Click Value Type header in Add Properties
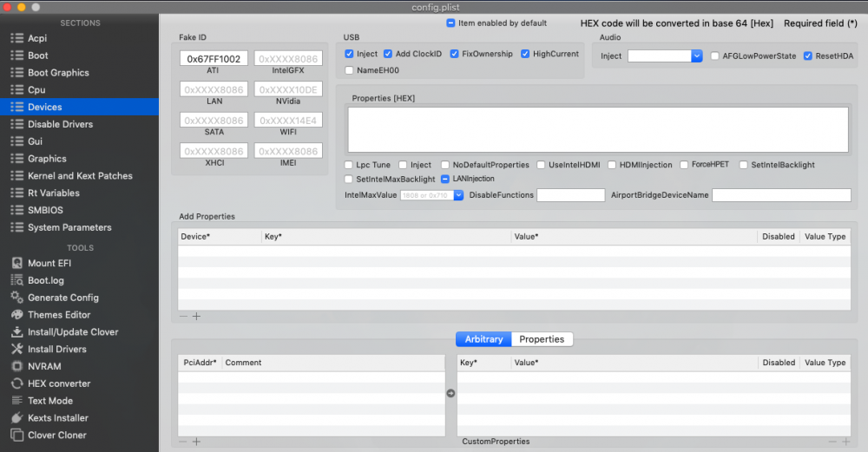 click(x=825, y=236)
